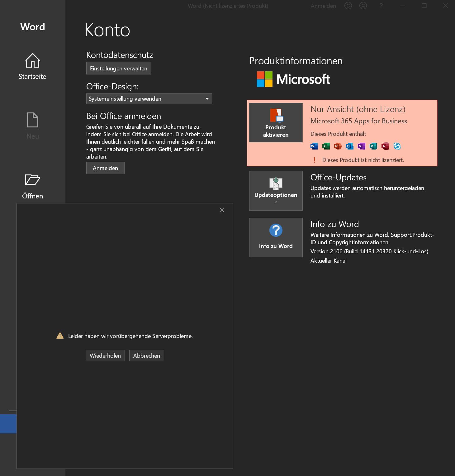Screen dimensions: 455x476
Task: Open help question mark in title bar
Action: (x=381, y=6)
